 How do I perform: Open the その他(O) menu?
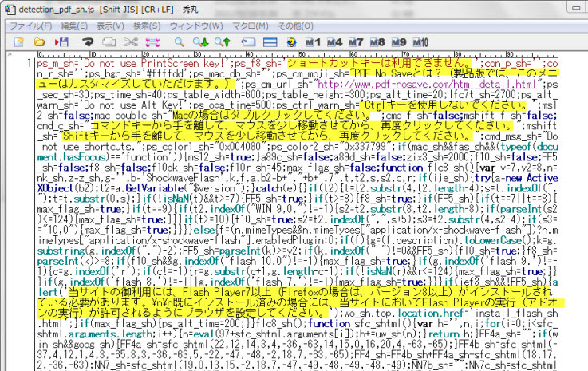pyautogui.click(x=295, y=26)
